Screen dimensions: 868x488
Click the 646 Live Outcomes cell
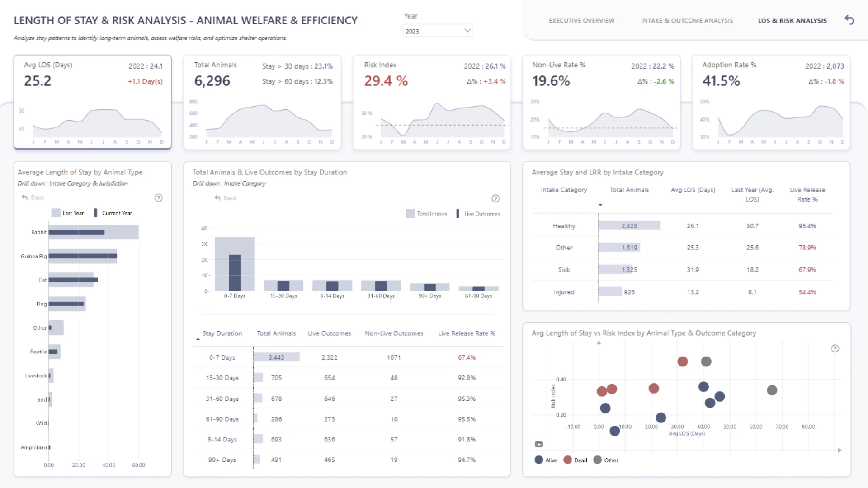tap(329, 399)
